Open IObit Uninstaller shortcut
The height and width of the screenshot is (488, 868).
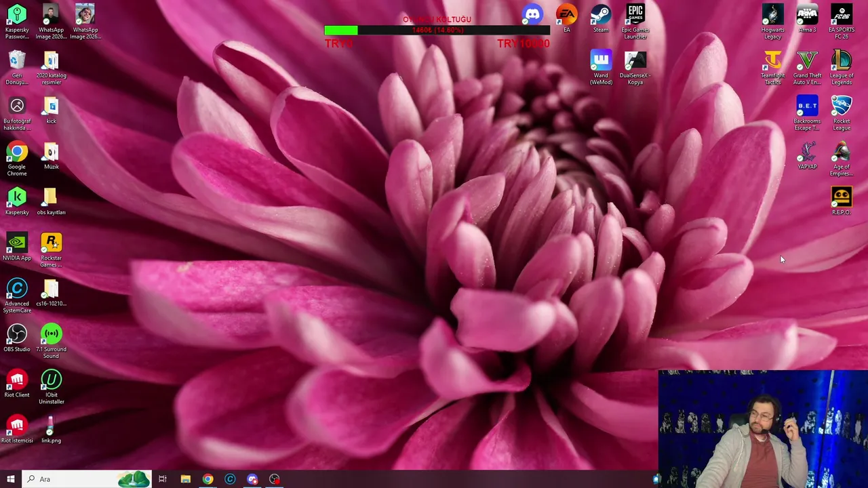point(51,386)
